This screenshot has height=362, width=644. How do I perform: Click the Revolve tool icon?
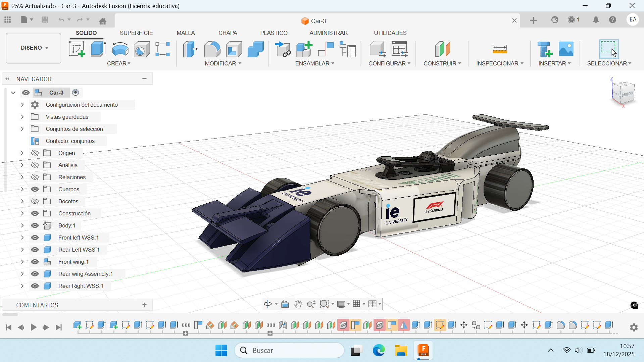[120, 49]
